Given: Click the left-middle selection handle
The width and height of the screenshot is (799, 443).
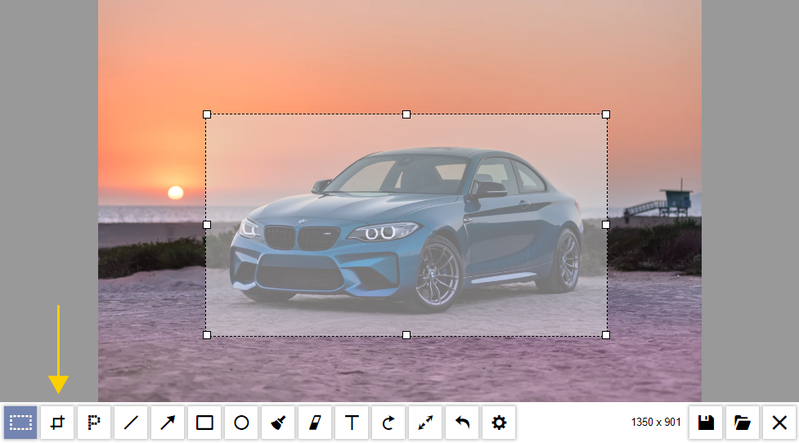Looking at the screenshot, I should [x=207, y=225].
